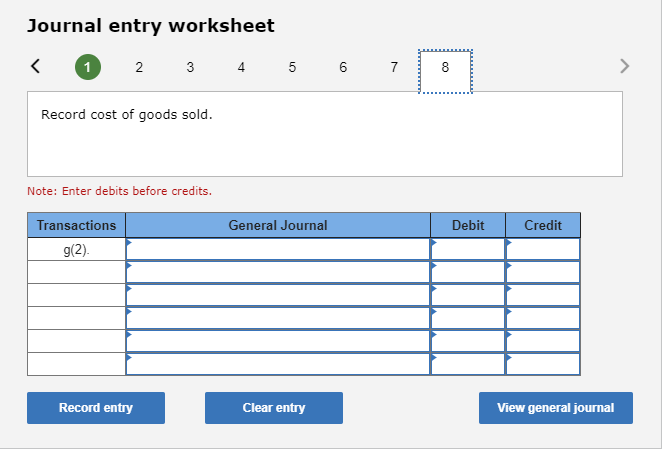Image resolution: width=663 pixels, height=450 pixels.
Task: Select General Journal field in third row
Action: tap(278, 295)
